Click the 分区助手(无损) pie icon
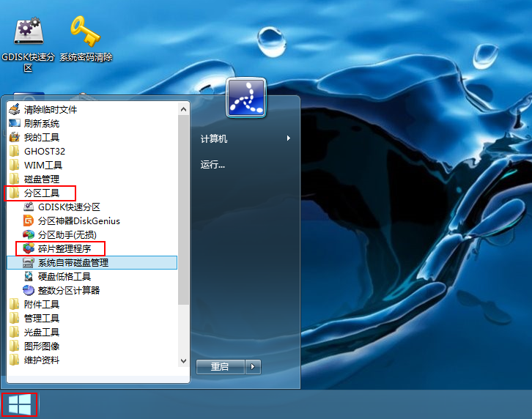 point(29,234)
